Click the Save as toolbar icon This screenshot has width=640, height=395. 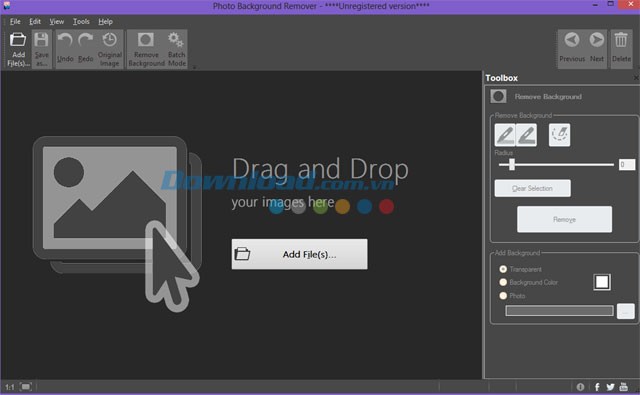click(41, 49)
